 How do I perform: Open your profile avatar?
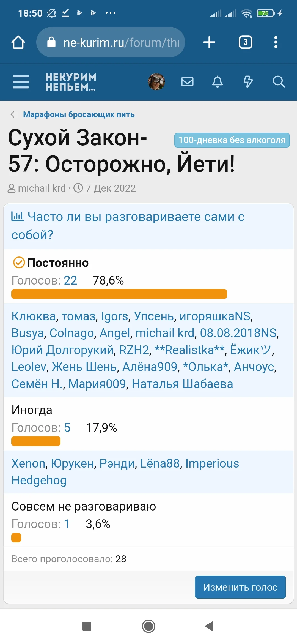(156, 82)
